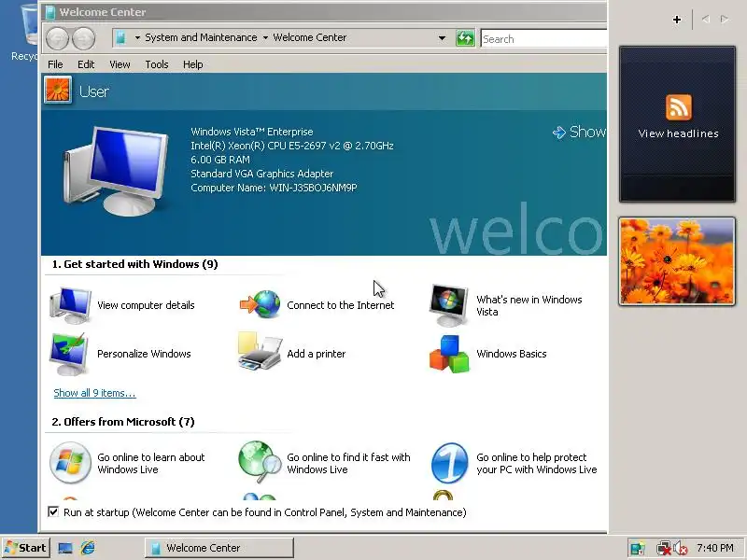The width and height of the screenshot is (747, 560).
Task: Open the Help menu
Action: (x=193, y=64)
